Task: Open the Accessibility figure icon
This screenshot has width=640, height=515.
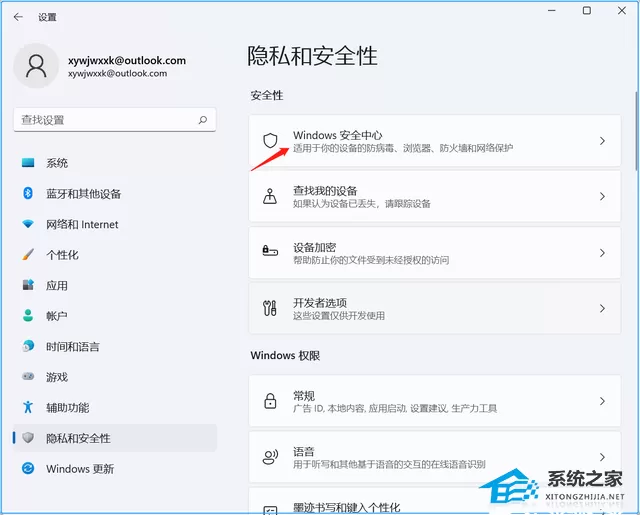Action: (x=28, y=407)
